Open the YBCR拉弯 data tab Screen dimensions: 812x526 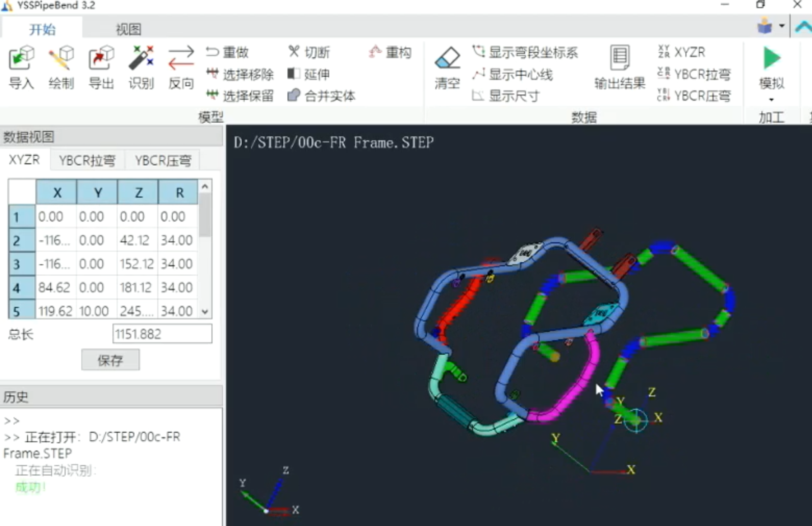(x=87, y=160)
